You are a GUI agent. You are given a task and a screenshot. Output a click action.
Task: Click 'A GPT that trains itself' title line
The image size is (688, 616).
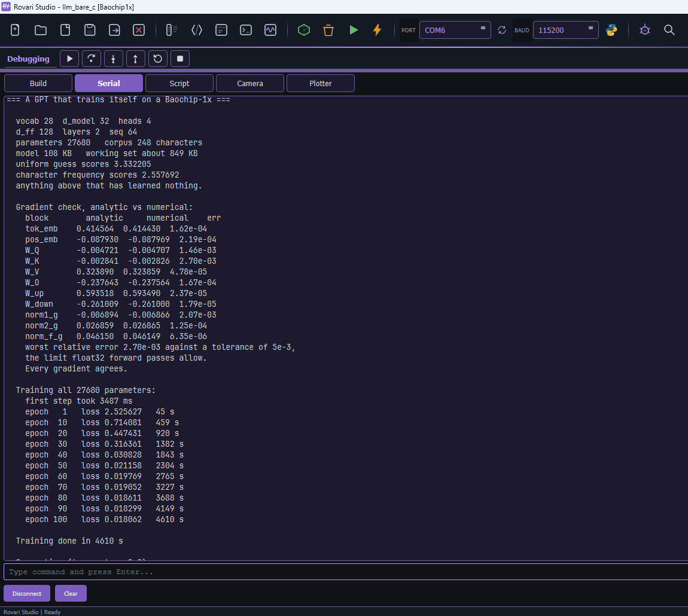pyautogui.click(x=118, y=100)
